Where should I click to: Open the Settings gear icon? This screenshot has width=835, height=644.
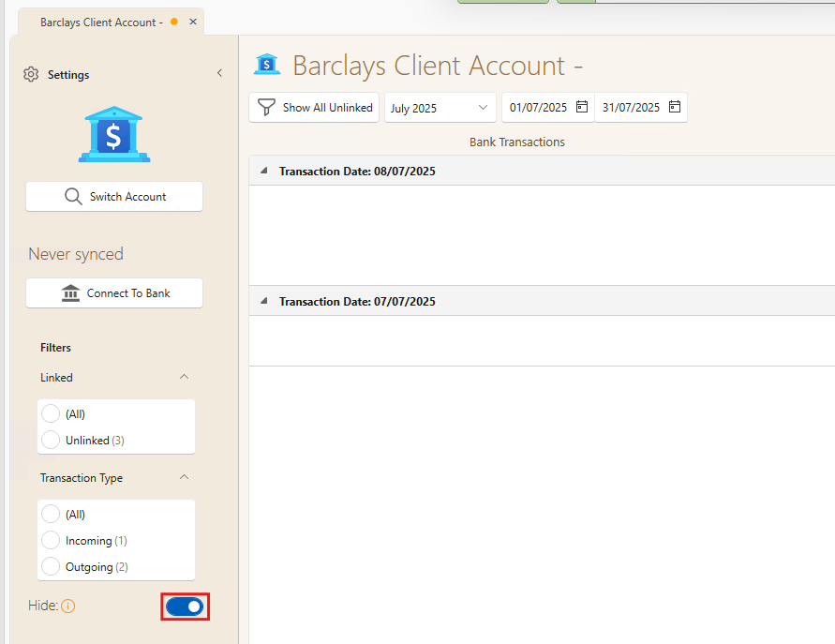coord(31,75)
